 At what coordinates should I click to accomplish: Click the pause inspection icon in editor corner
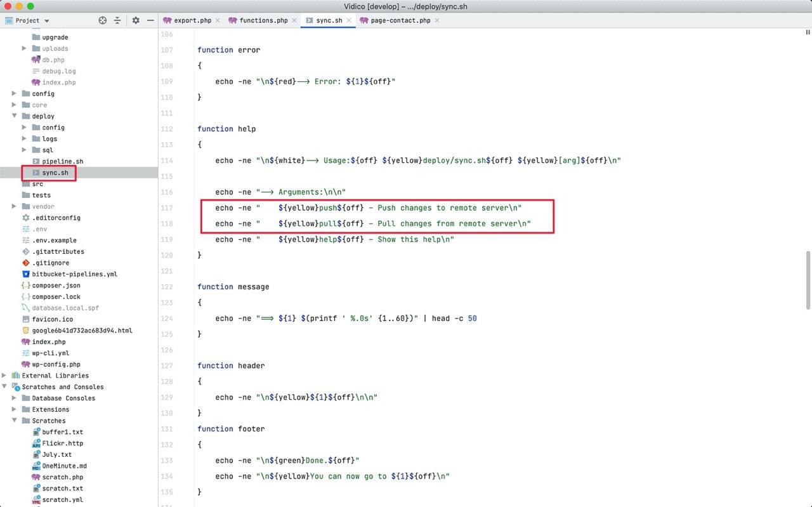[x=808, y=33]
